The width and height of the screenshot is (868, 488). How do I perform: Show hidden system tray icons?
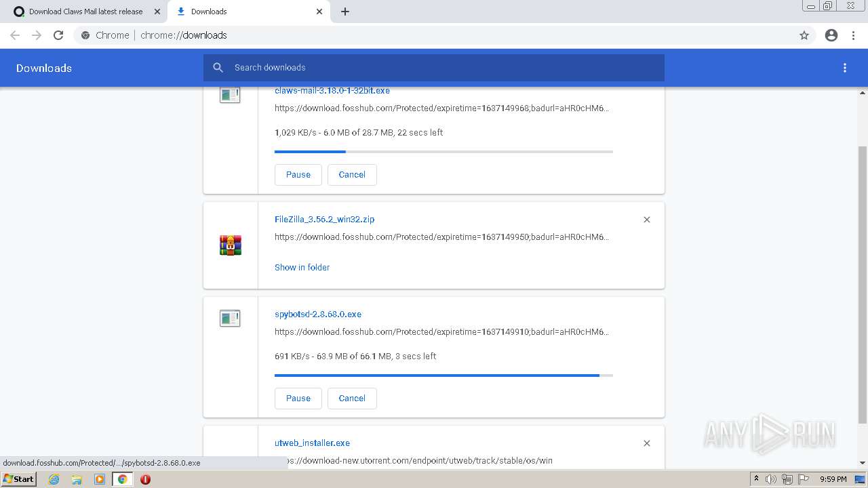tap(756, 479)
